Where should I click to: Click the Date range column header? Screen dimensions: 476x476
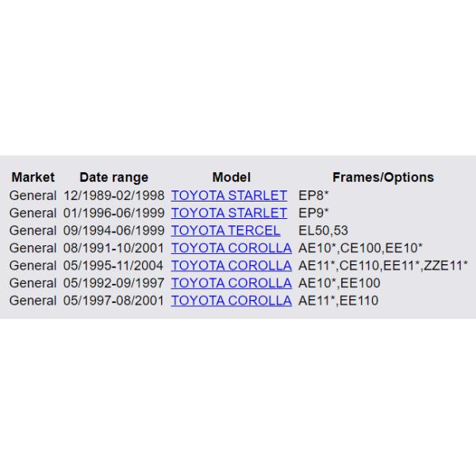[113, 177]
